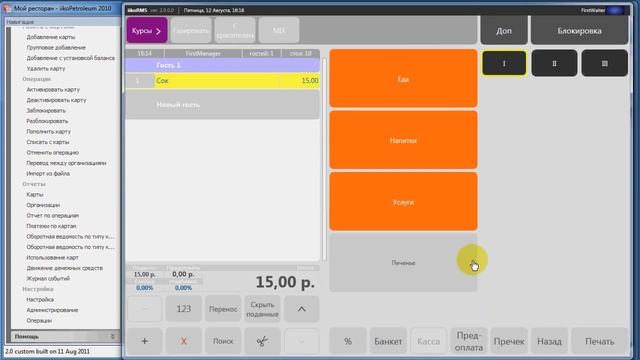Open Активировать карту in navigation

pyautogui.click(x=53, y=89)
